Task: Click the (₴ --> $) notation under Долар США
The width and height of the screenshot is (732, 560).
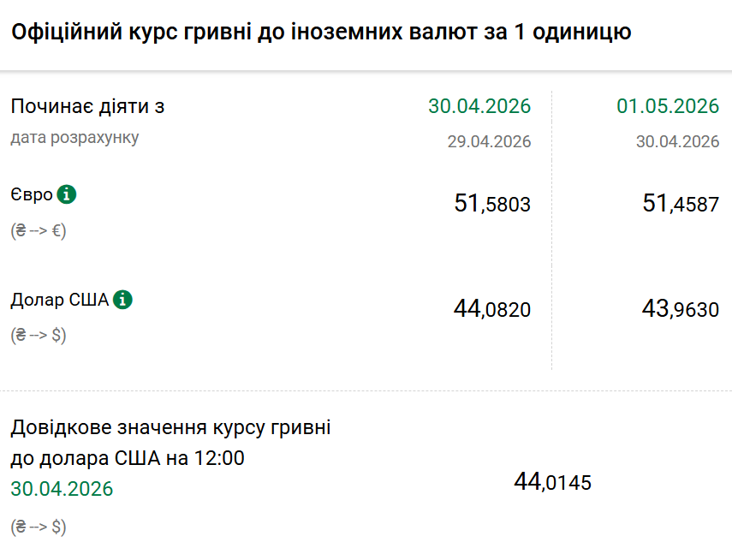Action: click(x=39, y=335)
